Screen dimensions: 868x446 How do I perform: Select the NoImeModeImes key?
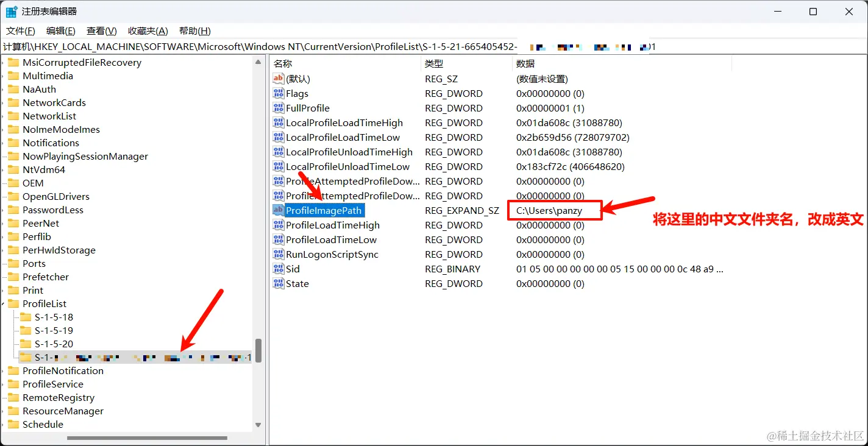point(61,129)
